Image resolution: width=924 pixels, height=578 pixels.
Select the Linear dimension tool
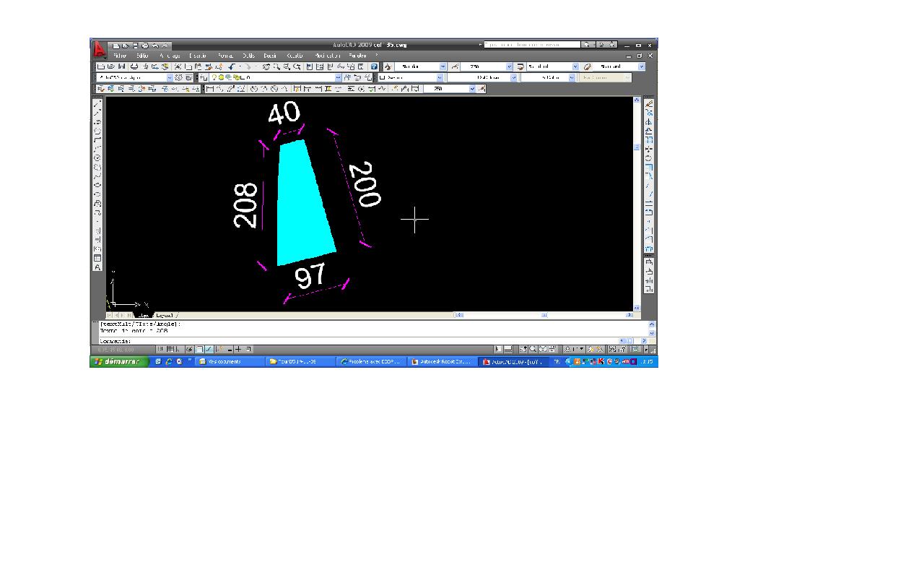click(x=209, y=89)
